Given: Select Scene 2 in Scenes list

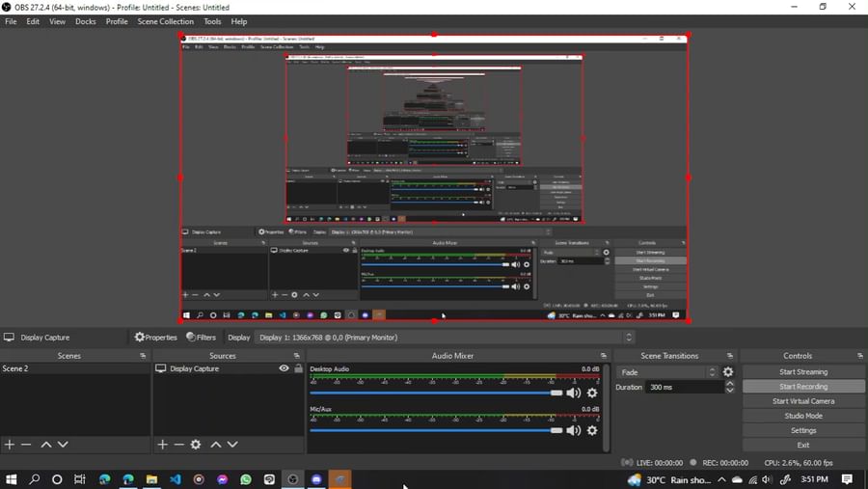Looking at the screenshot, I should click(x=75, y=368).
